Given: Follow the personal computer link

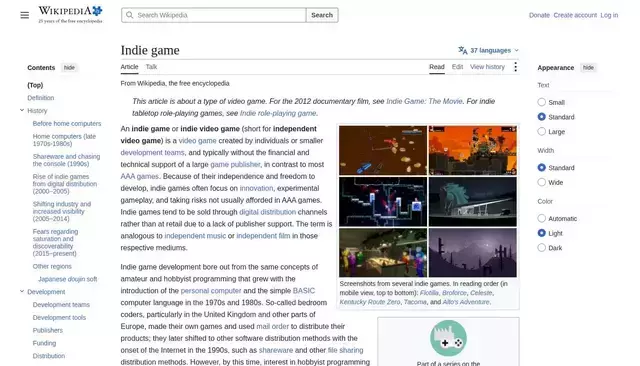Looking at the screenshot, I should click(211, 291).
